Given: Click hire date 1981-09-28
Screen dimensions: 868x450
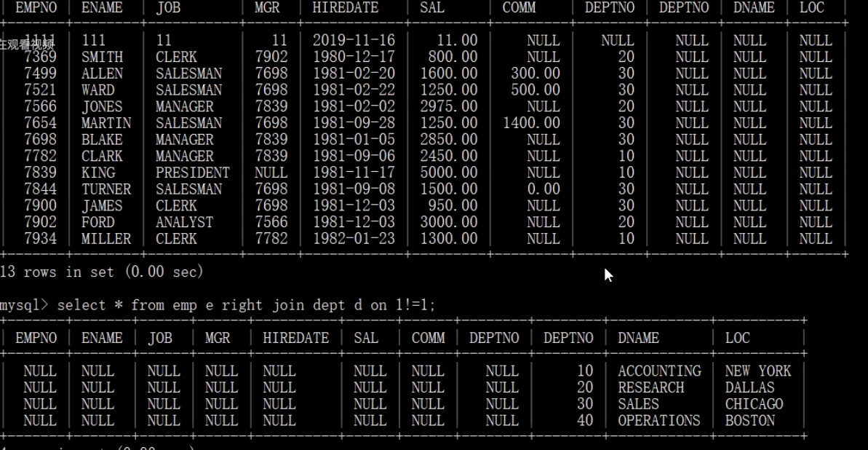Looking at the screenshot, I should [x=354, y=123].
